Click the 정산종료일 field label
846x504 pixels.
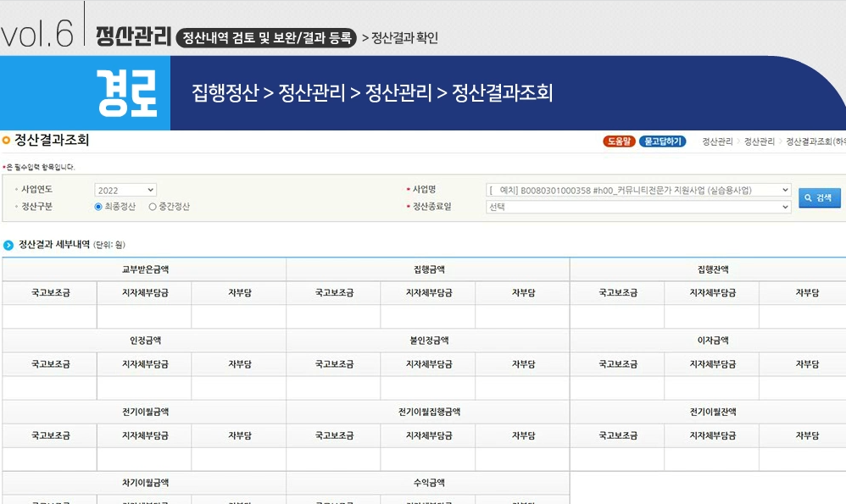point(431,207)
